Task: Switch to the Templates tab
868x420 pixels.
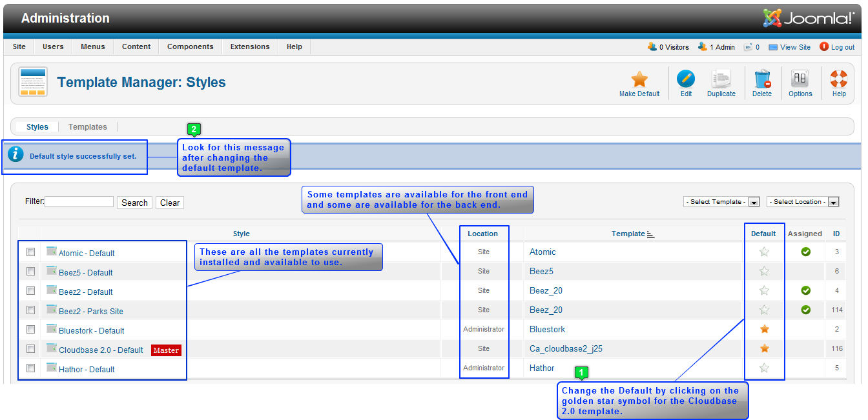Action: tap(88, 127)
